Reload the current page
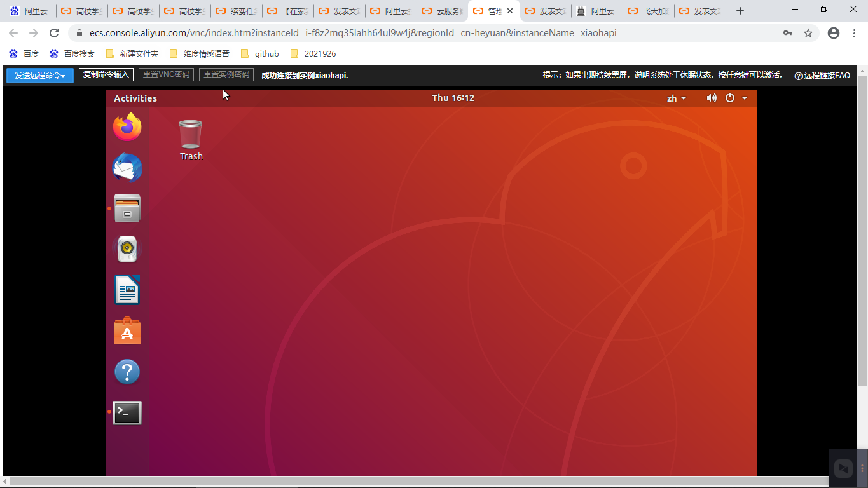The image size is (868, 488). [x=54, y=33]
